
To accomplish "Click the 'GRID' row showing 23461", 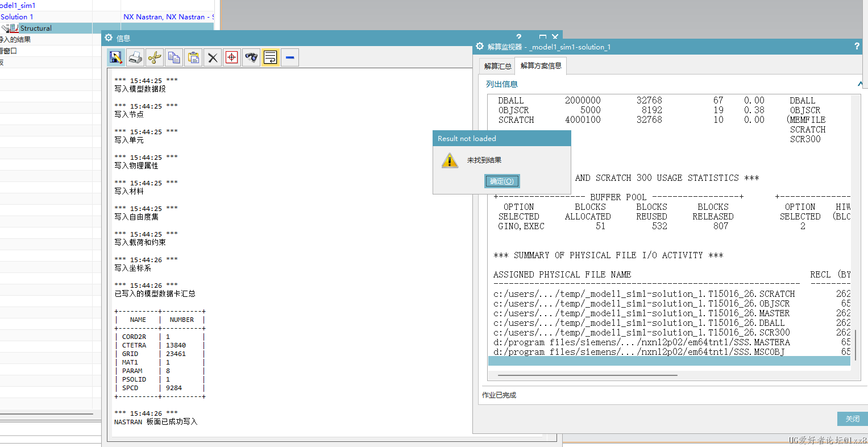I will click(159, 354).
